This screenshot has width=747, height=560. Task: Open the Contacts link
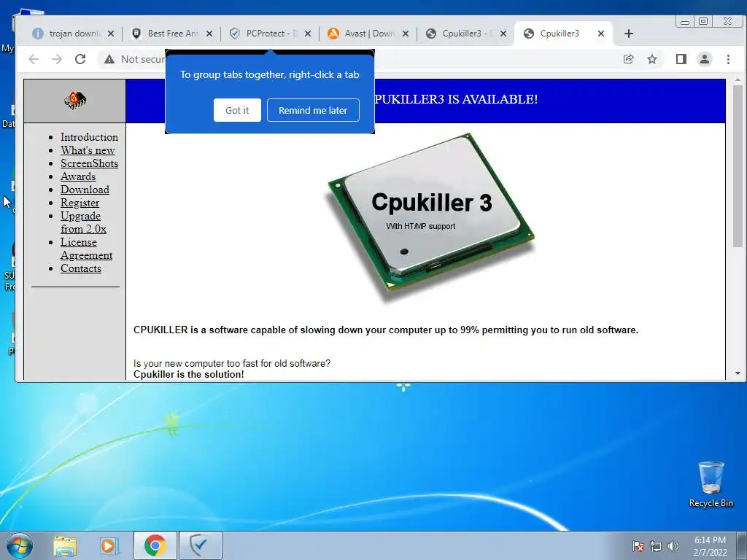pyautogui.click(x=81, y=268)
